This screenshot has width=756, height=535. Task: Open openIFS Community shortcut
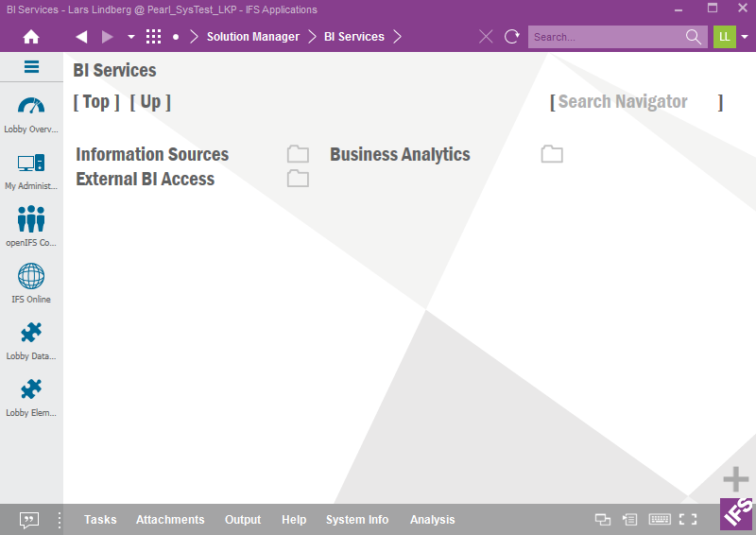coord(31,226)
